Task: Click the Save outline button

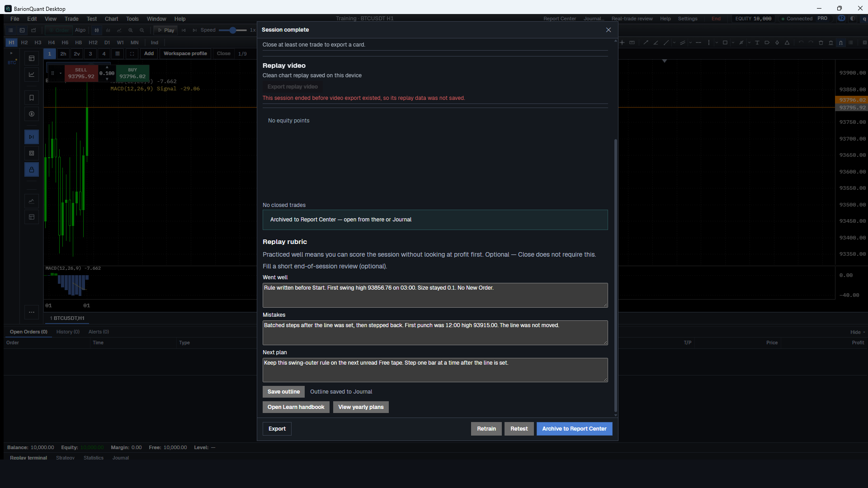Action: (283, 392)
